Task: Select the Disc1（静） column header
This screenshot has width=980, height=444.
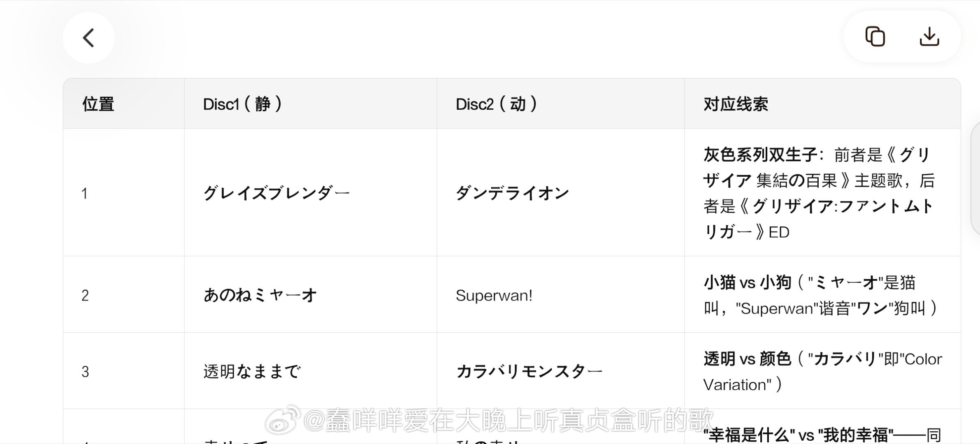Action: (243, 104)
